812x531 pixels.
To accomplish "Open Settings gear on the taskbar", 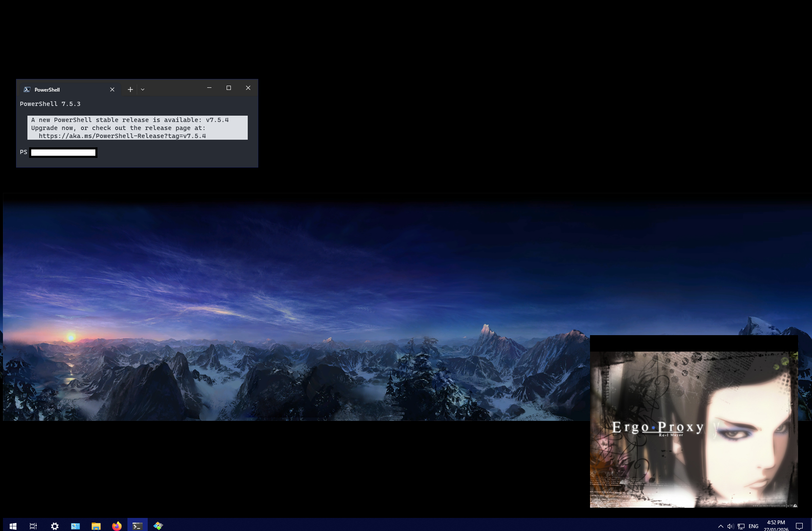I will click(x=55, y=526).
